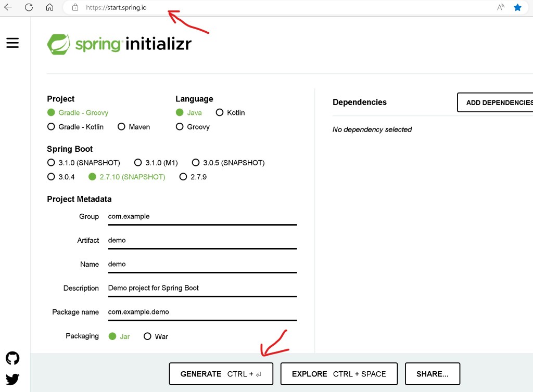Go back with the browser back arrow

(x=8, y=7)
